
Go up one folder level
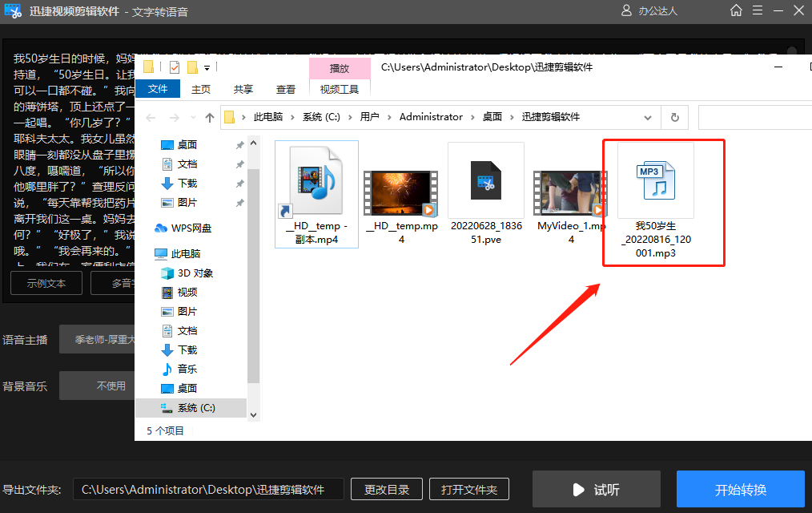click(209, 118)
